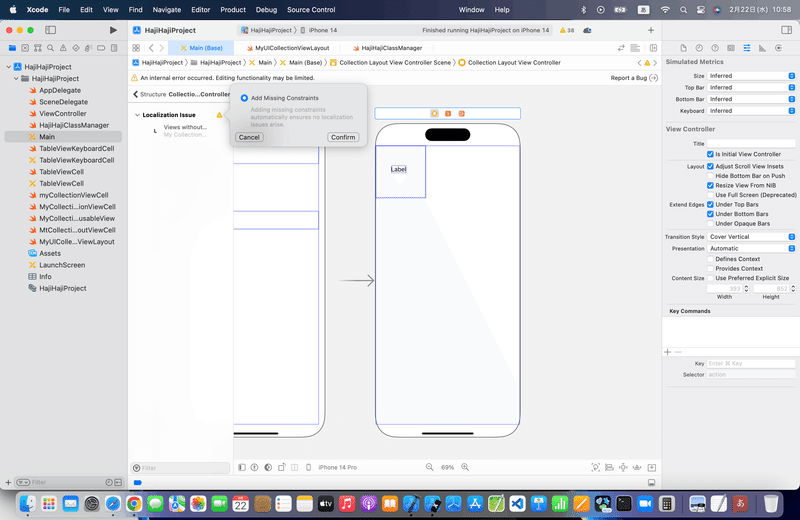Enable Hide Bottom Bar on Push
This screenshot has width=800, height=520.
pos(710,176)
